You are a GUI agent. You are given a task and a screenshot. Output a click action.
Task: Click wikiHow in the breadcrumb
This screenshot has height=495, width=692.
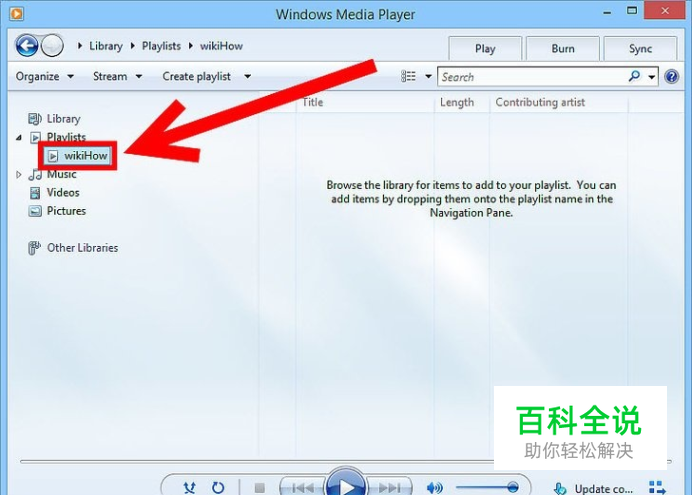[x=221, y=46]
